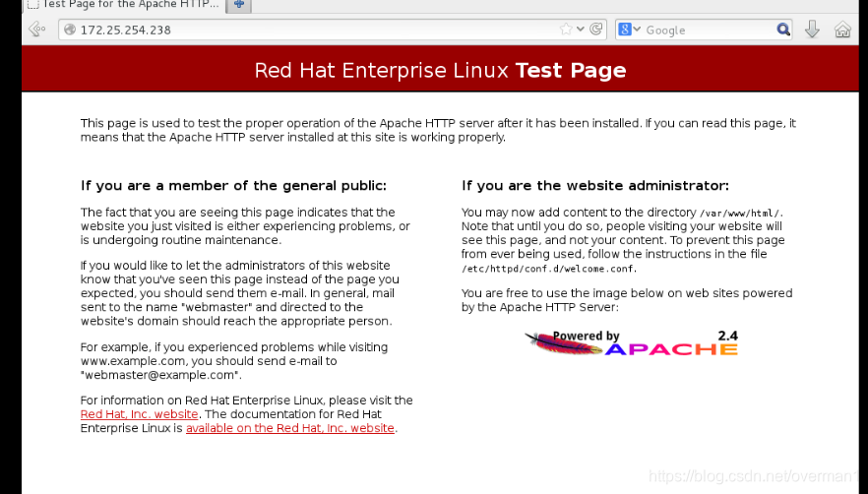Click the Red Hat Enterprise Linux Test Page header
Screen dimensions: 868x494
(440, 70)
